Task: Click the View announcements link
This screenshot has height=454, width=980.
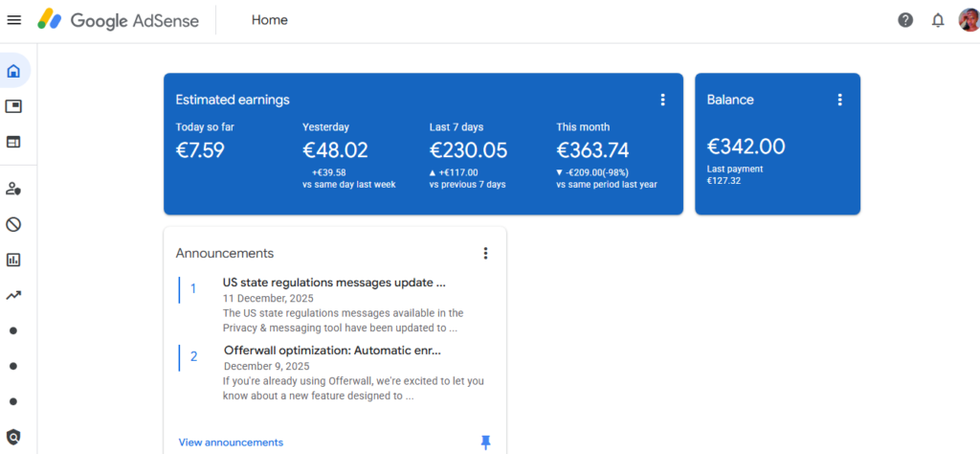Action: (x=231, y=443)
